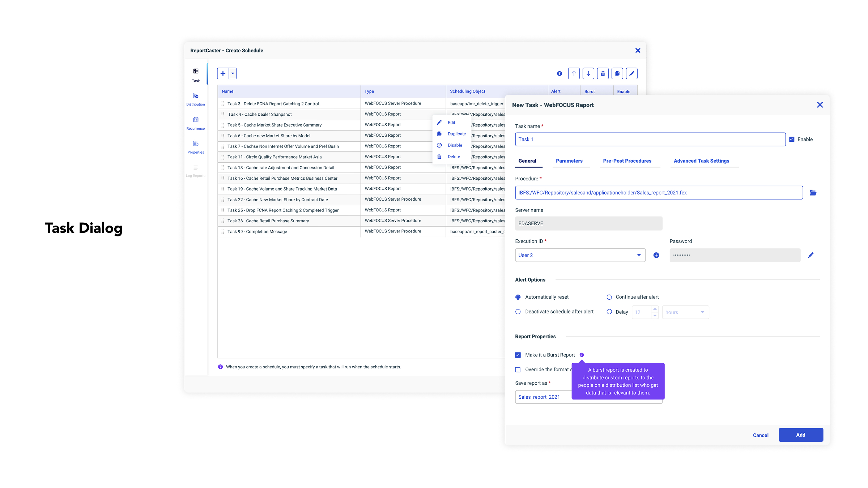This screenshot has width=868, height=488.
Task: Click the trash icon in the toolbar
Action: (x=603, y=73)
